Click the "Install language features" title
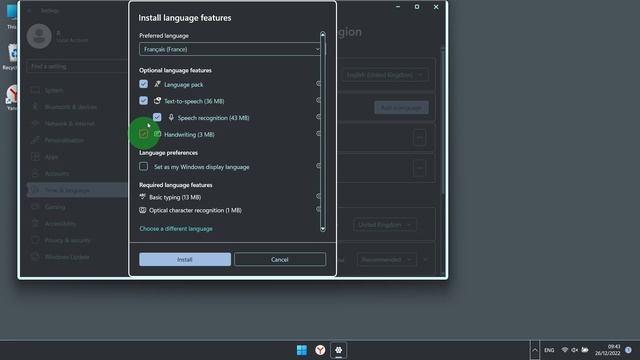Image resolution: width=640 pixels, height=360 pixels. click(x=185, y=18)
